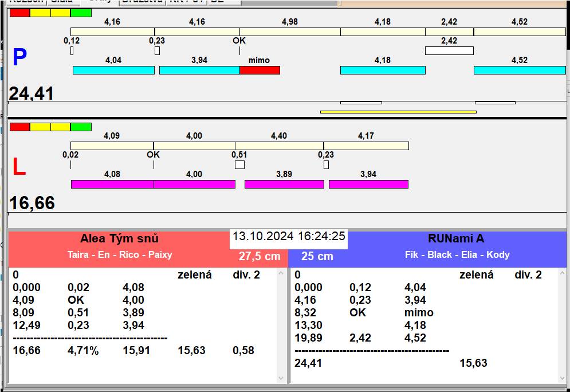
Task: Click the 13.10.2024 date and time label
Action: pyautogui.click(x=289, y=236)
